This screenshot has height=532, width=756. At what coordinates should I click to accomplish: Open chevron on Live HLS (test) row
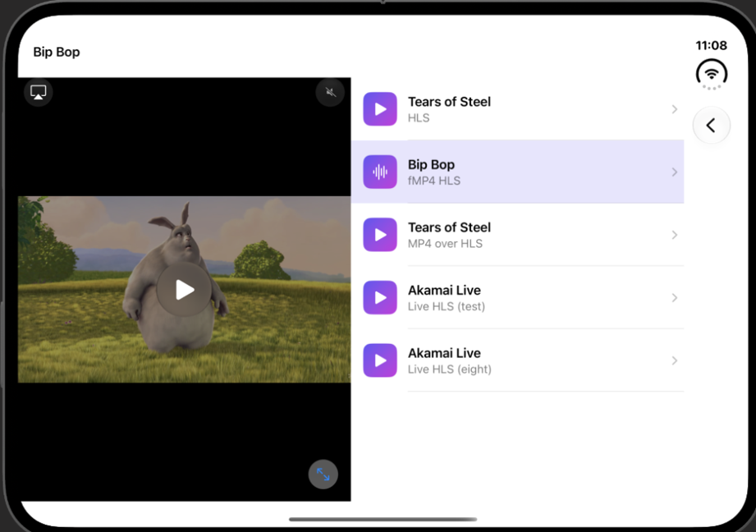tap(675, 298)
